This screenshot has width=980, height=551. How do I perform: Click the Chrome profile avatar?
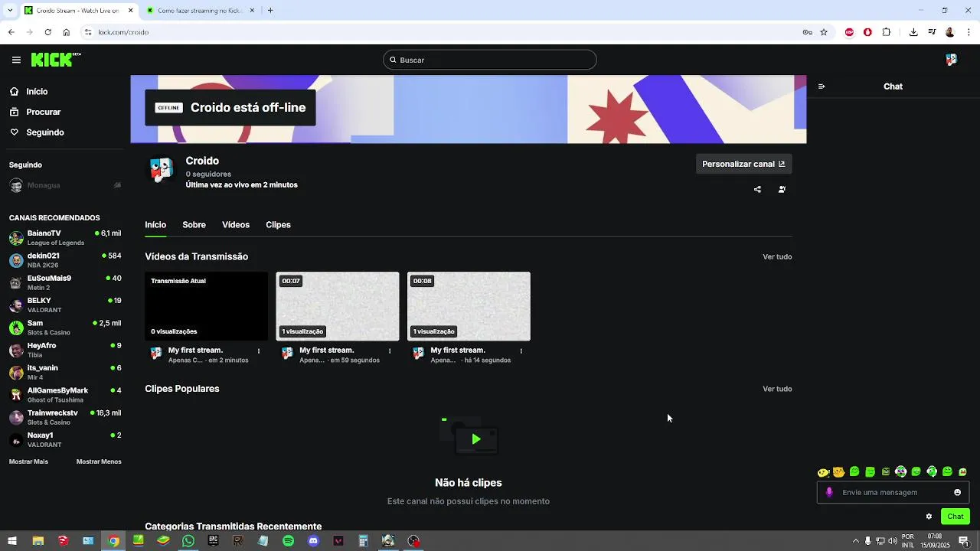pyautogui.click(x=950, y=32)
